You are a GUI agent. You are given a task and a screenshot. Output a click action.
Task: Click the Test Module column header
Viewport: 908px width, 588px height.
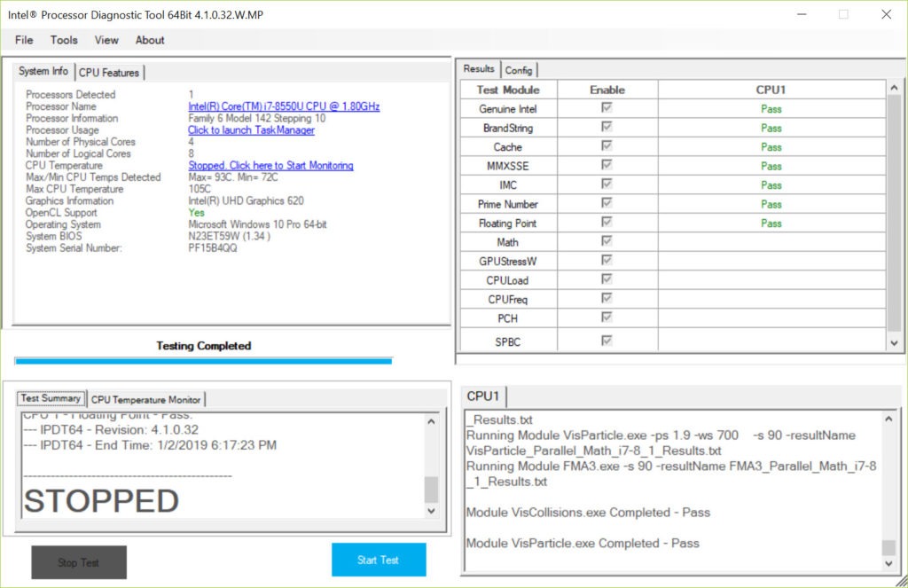[508, 90]
